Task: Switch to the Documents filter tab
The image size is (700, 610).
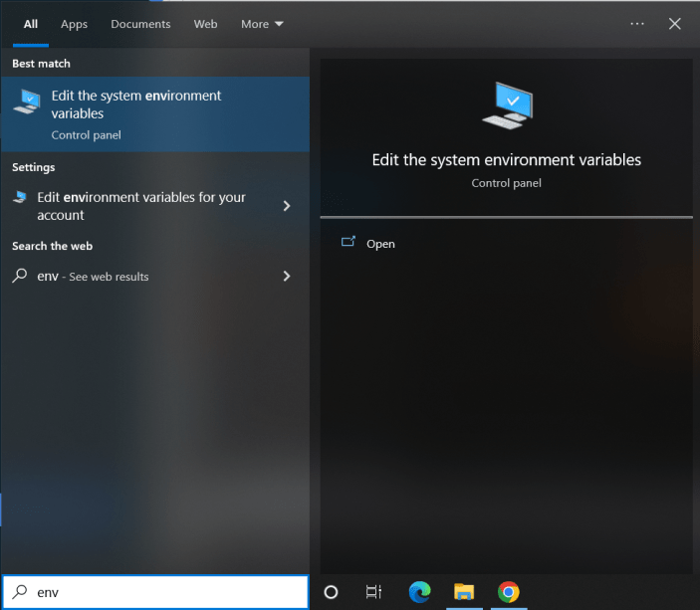Action: (140, 24)
